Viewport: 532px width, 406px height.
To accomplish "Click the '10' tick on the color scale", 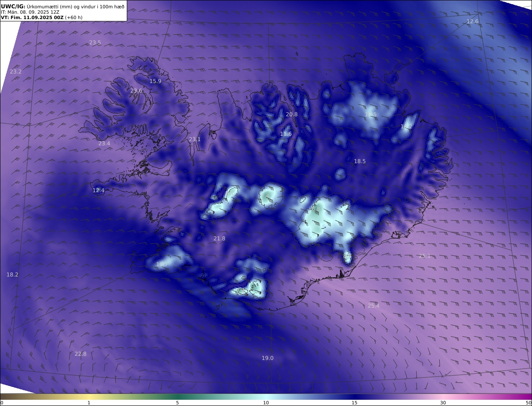I will pyautogui.click(x=266, y=403).
